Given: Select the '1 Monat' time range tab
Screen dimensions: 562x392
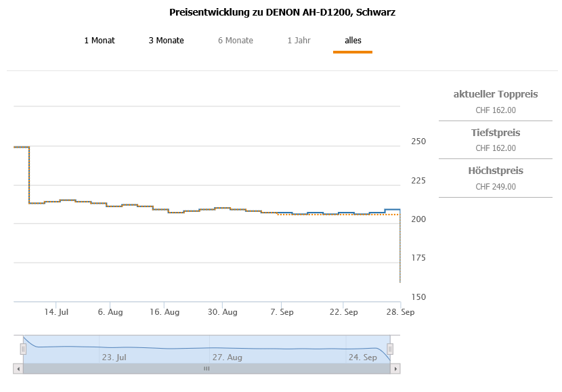Looking at the screenshot, I should (x=100, y=41).
